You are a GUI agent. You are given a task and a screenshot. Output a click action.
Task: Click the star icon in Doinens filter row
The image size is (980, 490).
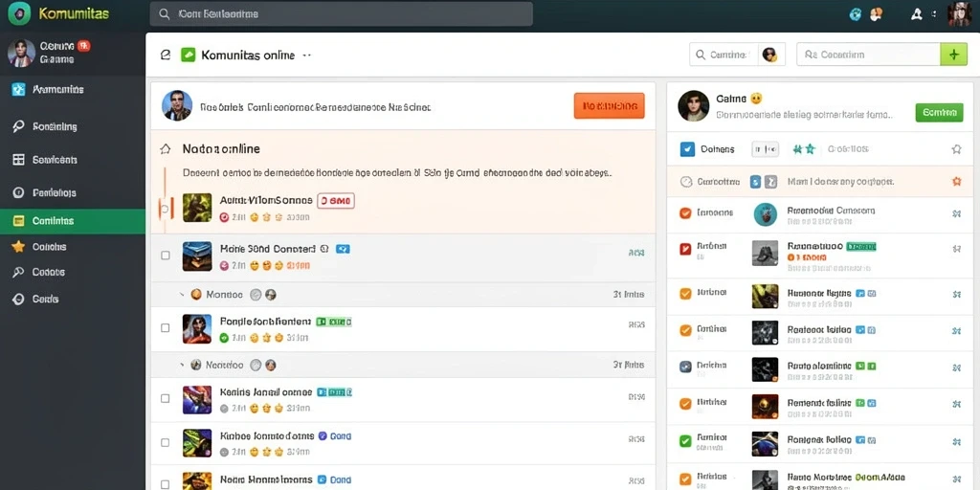(956, 148)
